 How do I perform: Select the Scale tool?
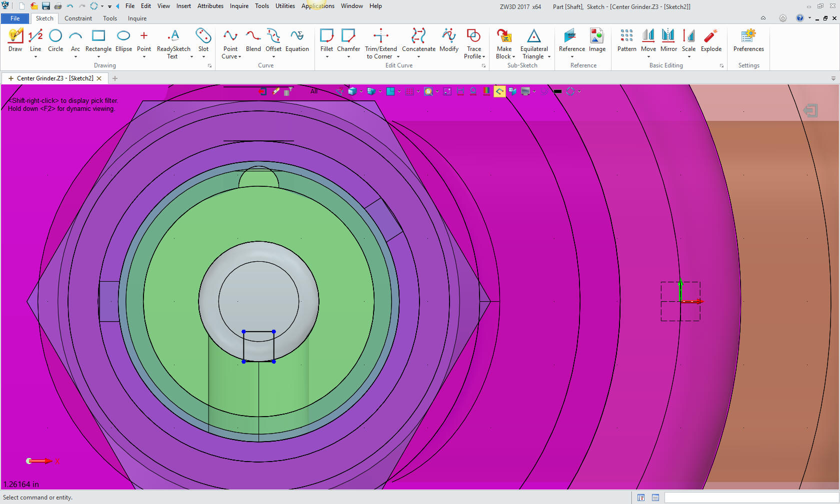coord(688,40)
